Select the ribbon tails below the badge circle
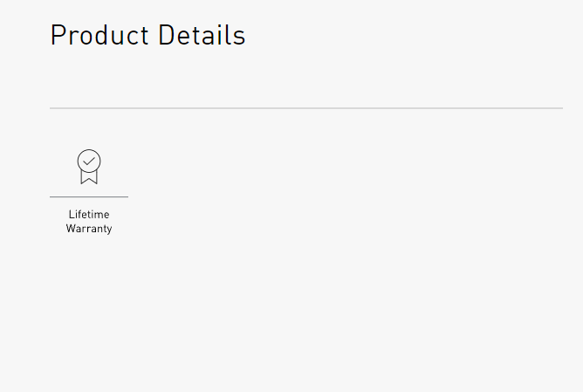This screenshot has height=392, width=583. point(89,177)
